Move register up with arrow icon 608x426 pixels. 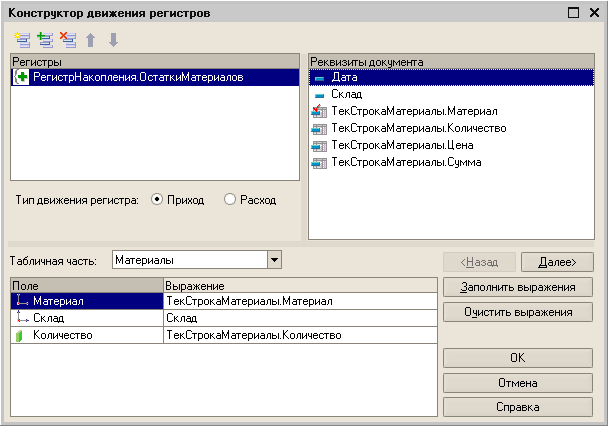click(91, 40)
